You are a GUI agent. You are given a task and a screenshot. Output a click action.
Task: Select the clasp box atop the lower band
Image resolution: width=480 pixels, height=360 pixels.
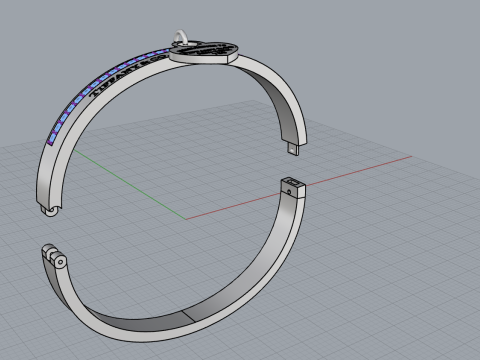click(x=293, y=188)
